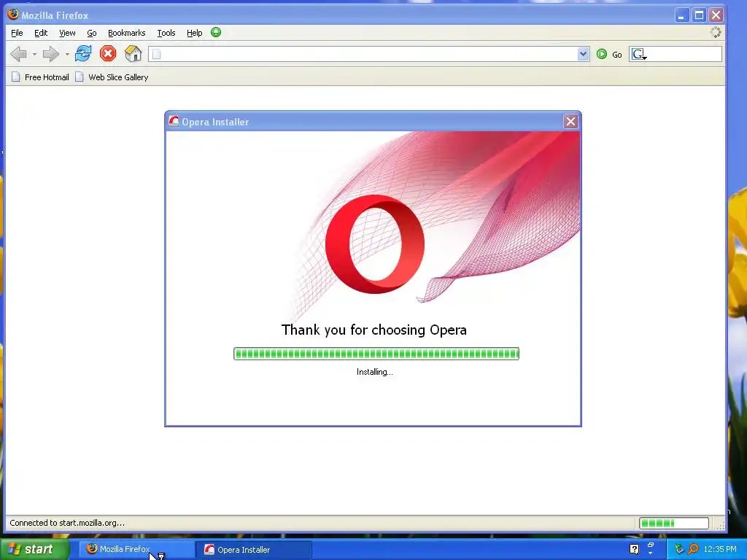Screen dimensions: 747x560
Task: Click the Forward arrow in Firefox toolbar
Action: pos(50,54)
